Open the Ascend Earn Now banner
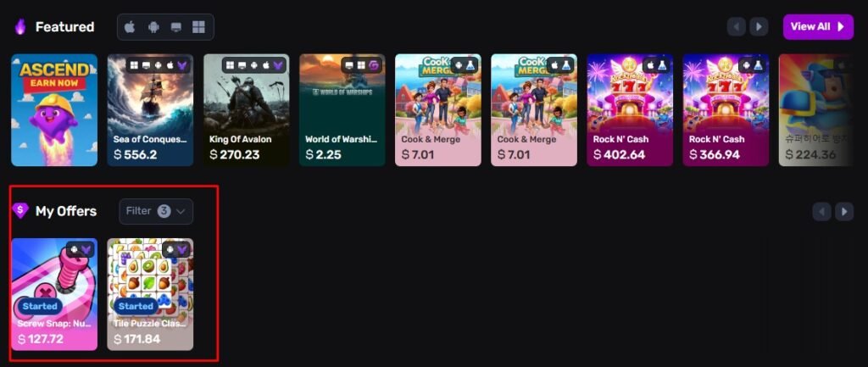Screen dimensions: 868x367 [x=54, y=109]
